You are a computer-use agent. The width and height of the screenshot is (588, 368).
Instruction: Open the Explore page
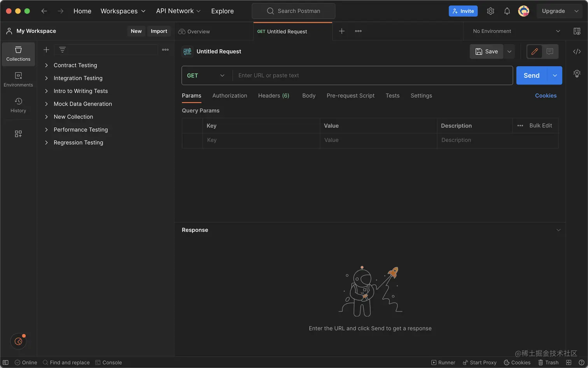[222, 11]
